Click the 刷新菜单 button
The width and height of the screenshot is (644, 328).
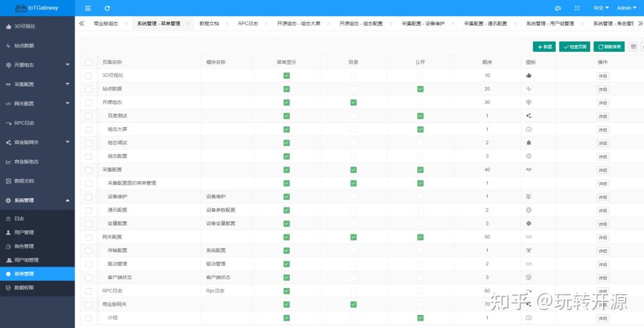609,47
